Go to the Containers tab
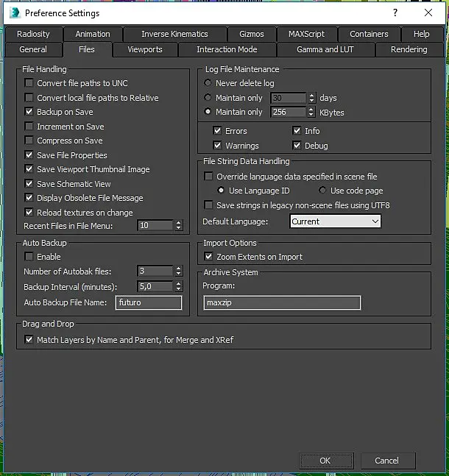The width and height of the screenshot is (449, 476). click(369, 34)
